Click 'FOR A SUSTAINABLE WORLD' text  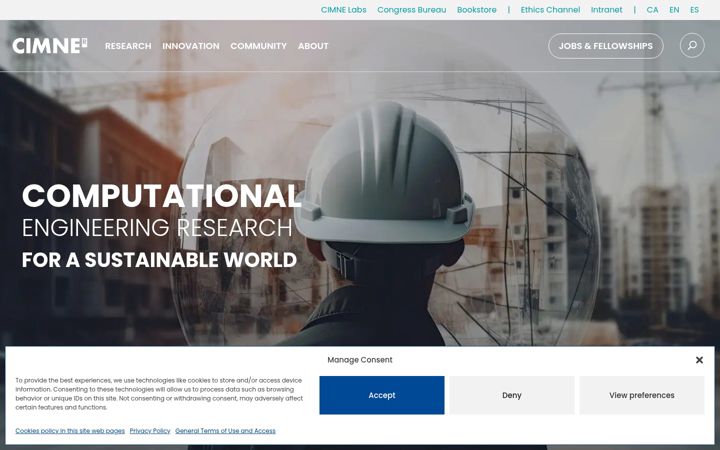[159, 260]
